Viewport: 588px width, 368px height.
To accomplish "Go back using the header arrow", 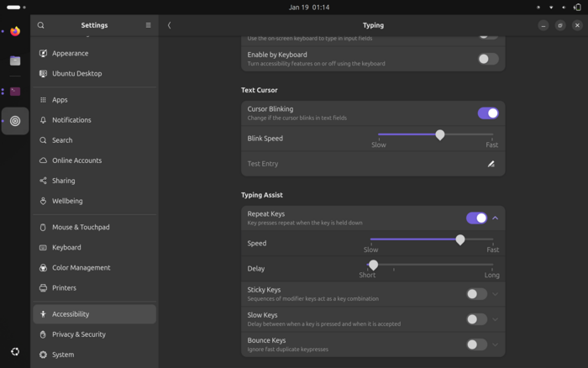I will click(x=169, y=25).
